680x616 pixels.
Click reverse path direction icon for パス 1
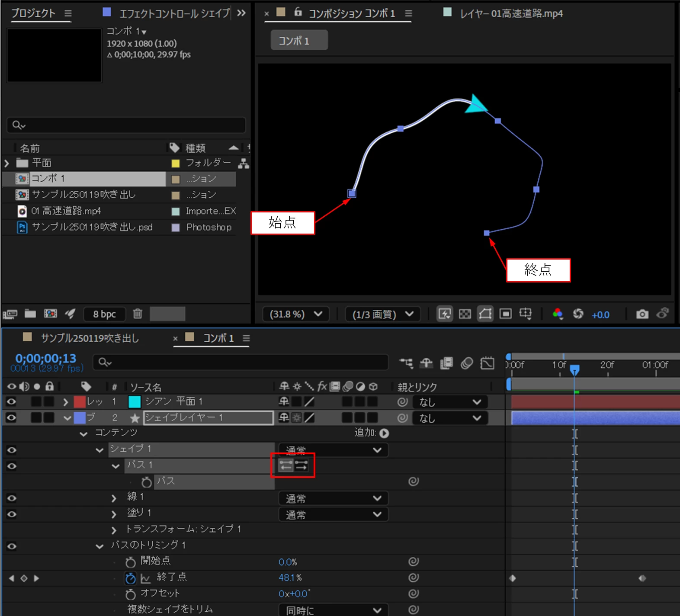286,465
